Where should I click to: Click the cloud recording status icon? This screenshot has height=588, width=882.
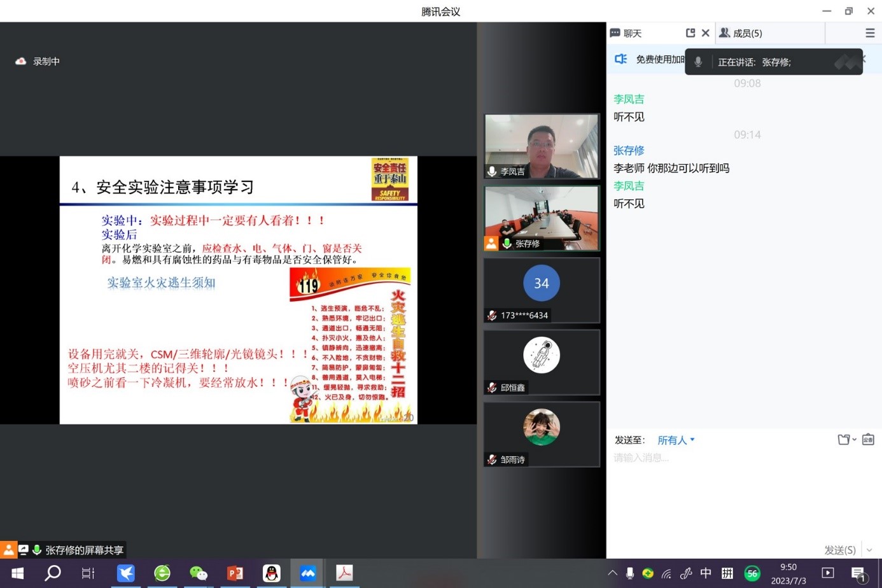pyautogui.click(x=20, y=62)
